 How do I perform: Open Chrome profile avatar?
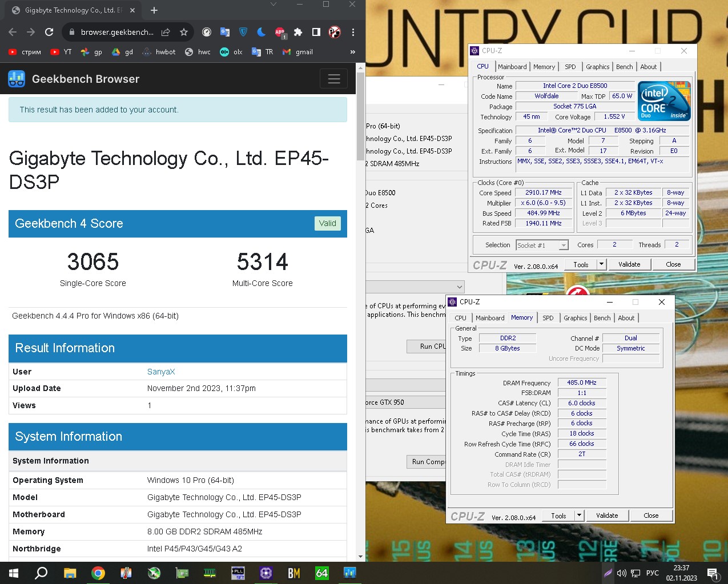click(335, 32)
